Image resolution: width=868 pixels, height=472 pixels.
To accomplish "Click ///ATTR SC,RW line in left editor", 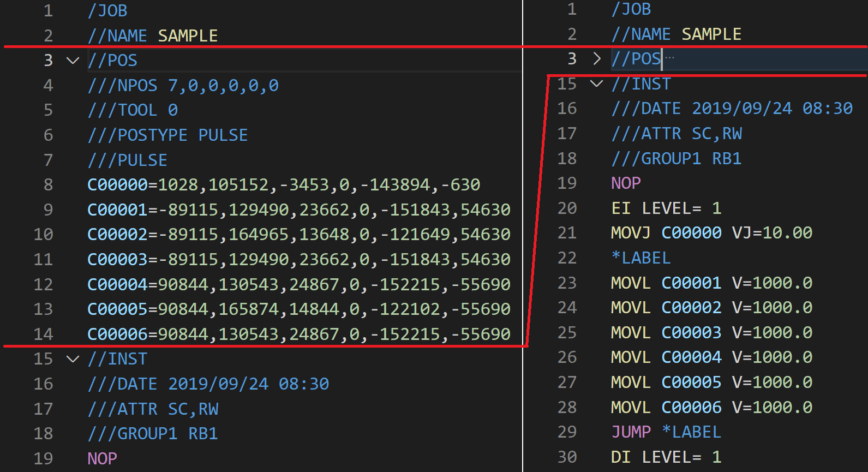I will 153,409.
